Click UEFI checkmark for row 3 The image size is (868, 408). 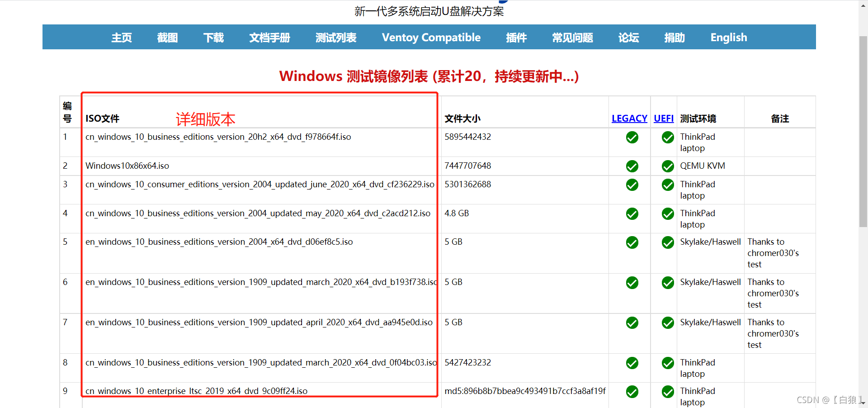668,185
